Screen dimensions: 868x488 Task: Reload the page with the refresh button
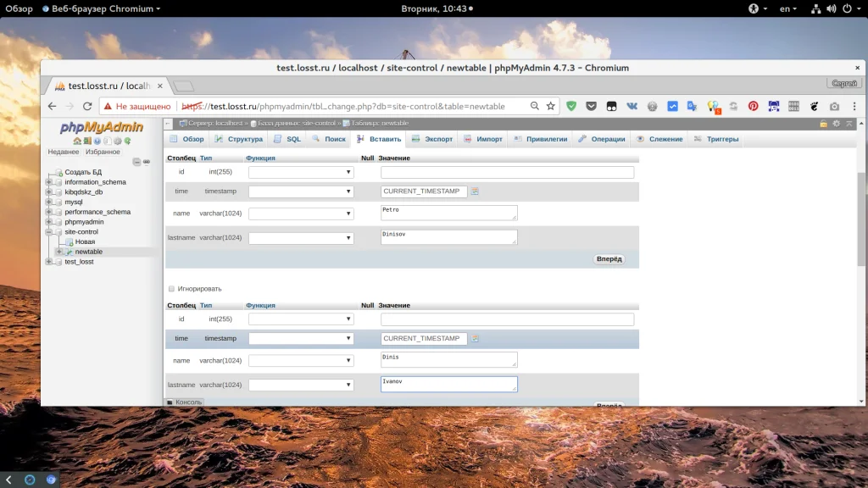(x=87, y=107)
